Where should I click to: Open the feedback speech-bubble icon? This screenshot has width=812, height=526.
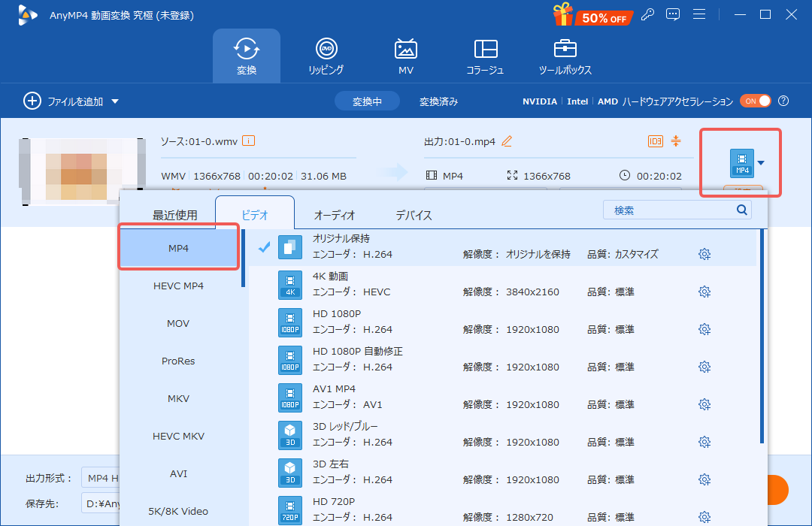point(673,14)
